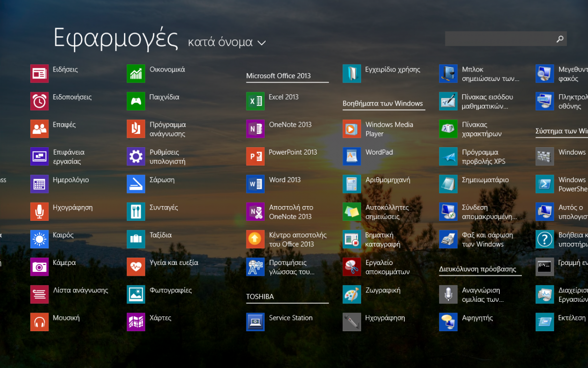Open Σύνδεση απομακρυσμένης remote desktop icon
The height and width of the screenshot is (368, 588).
point(448,211)
